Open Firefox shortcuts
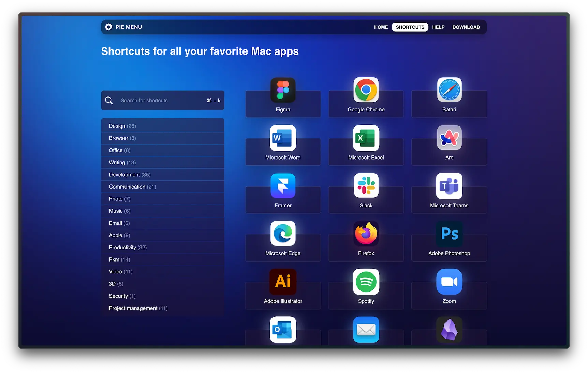The image size is (588, 373). [366, 240]
